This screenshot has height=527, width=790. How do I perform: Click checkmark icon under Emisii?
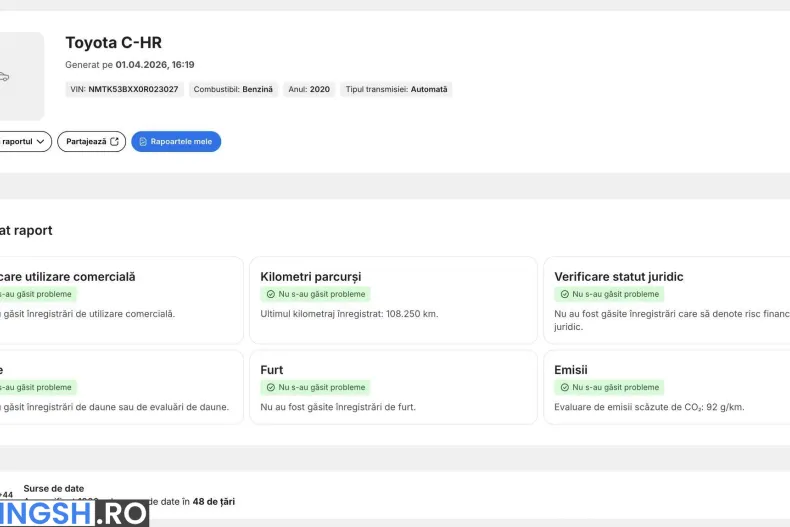pyautogui.click(x=564, y=387)
